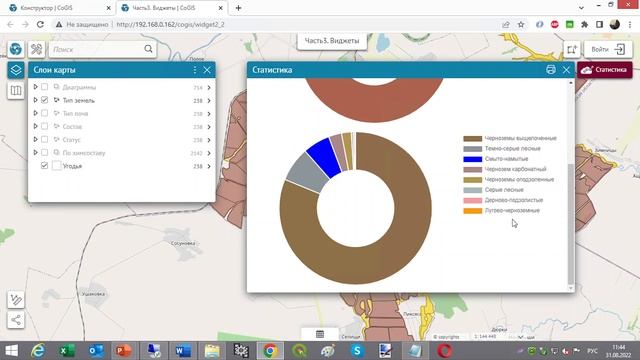This screenshot has height=360, width=640.
Task: Open the Chrome profile avatar
Action: click(615, 24)
